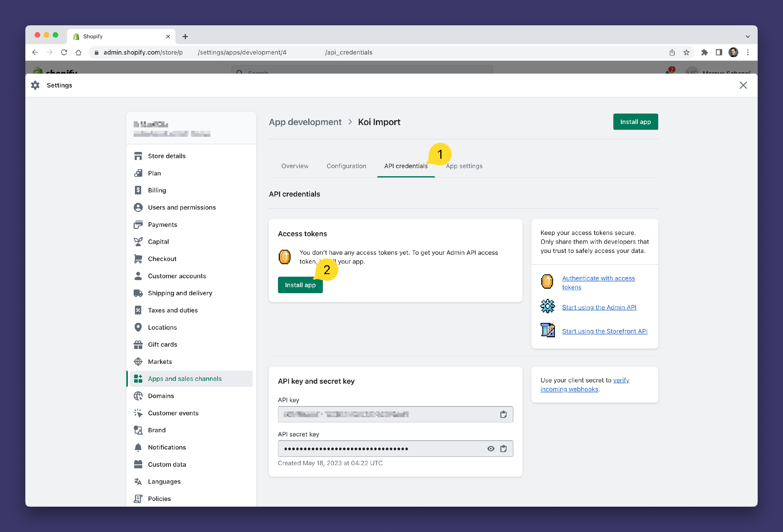The width and height of the screenshot is (783, 532).
Task: Switch to the Overview tab
Action: click(x=294, y=166)
